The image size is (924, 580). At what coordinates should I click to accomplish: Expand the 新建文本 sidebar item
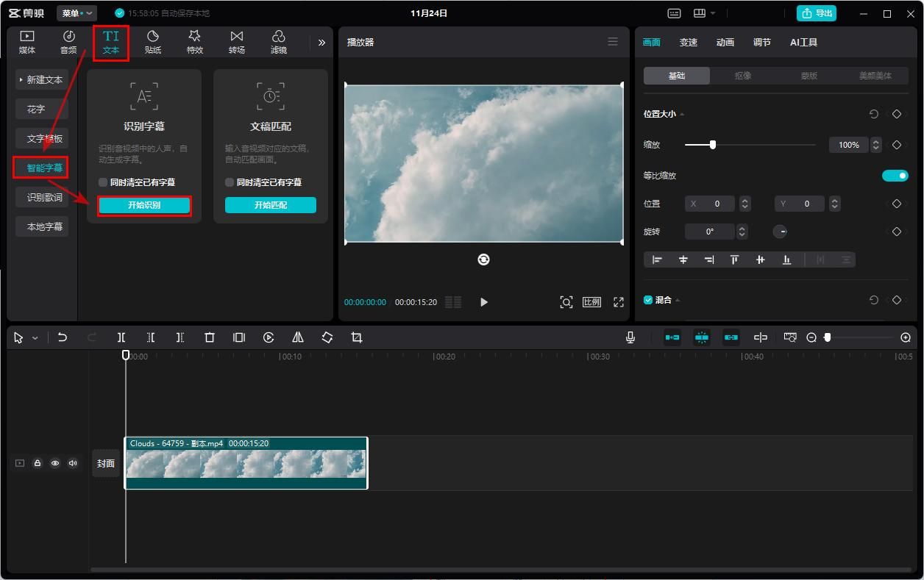(42, 79)
